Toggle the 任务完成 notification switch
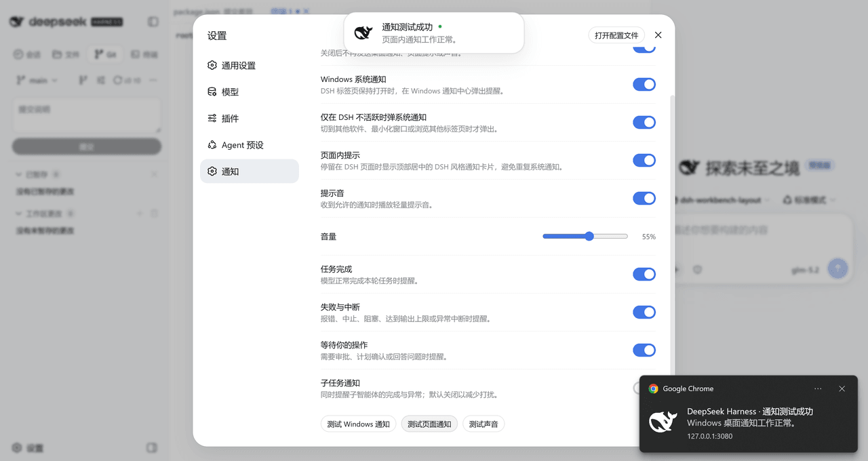 coord(644,274)
